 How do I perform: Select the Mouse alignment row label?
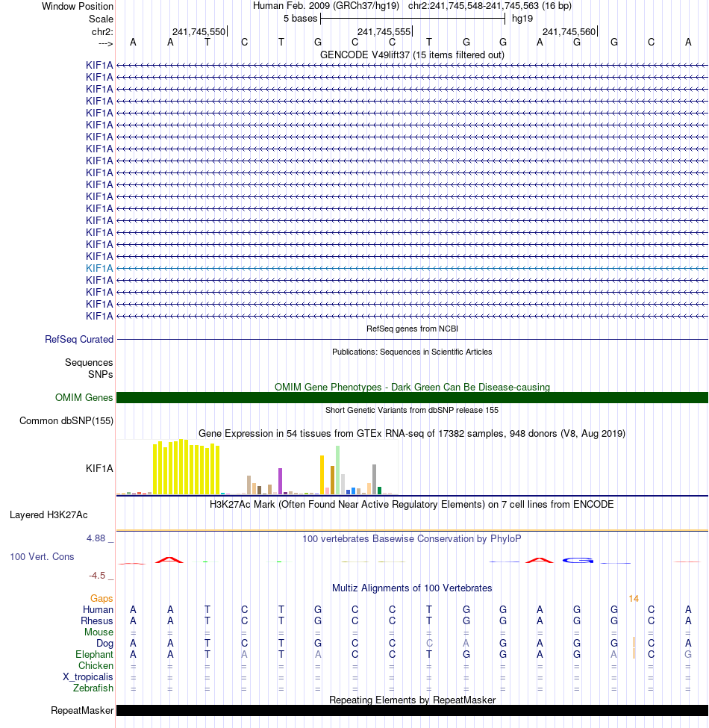click(99, 632)
